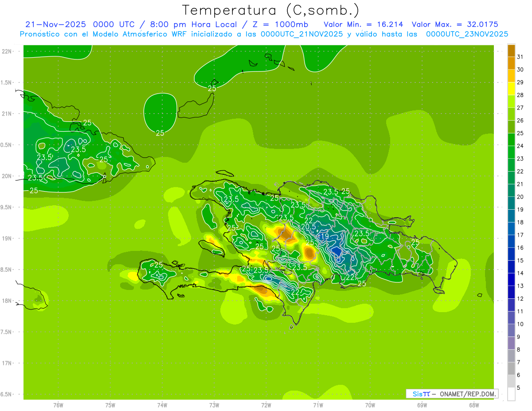Click the "73W" longitude axis label
This screenshot has width=532, height=411.
pyautogui.click(x=214, y=405)
